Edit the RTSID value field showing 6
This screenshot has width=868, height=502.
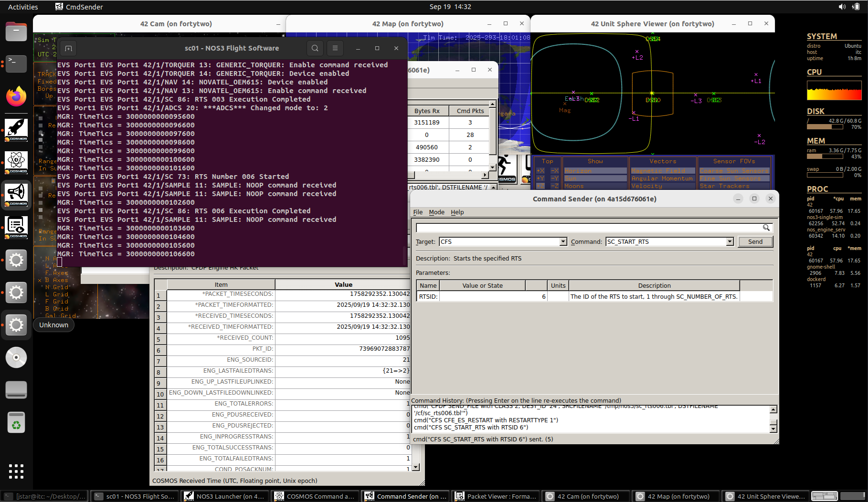click(493, 297)
